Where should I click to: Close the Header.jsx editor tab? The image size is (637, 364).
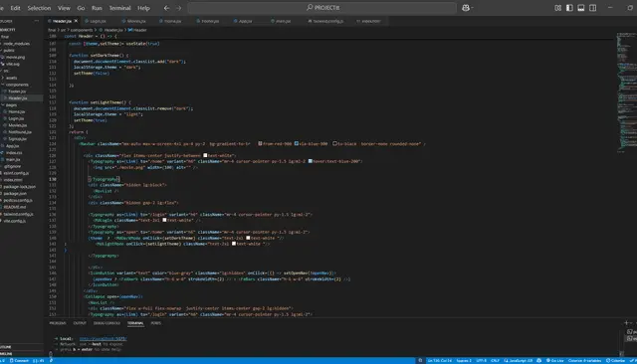[x=76, y=21]
